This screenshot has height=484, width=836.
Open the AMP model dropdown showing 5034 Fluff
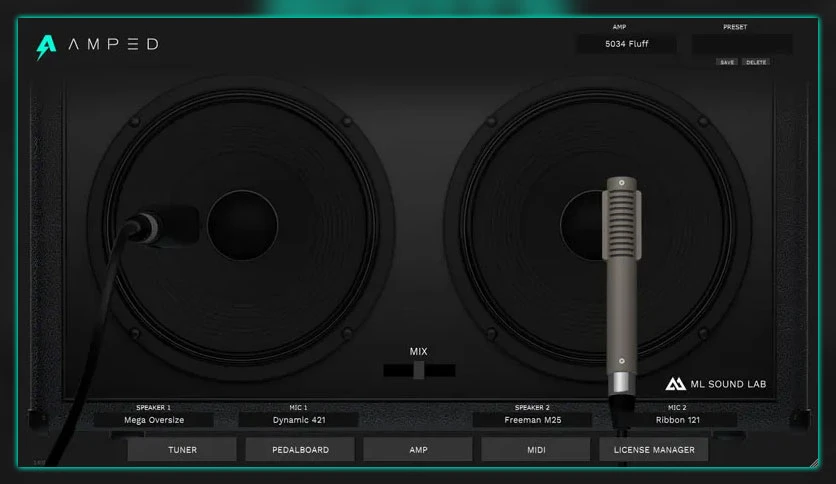tap(626, 44)
